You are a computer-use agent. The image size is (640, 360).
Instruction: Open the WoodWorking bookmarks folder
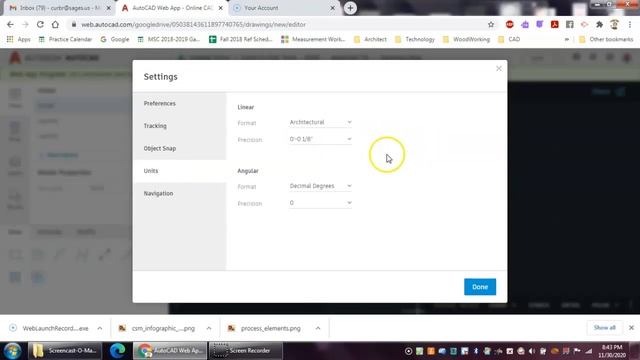tap(467, 39)
